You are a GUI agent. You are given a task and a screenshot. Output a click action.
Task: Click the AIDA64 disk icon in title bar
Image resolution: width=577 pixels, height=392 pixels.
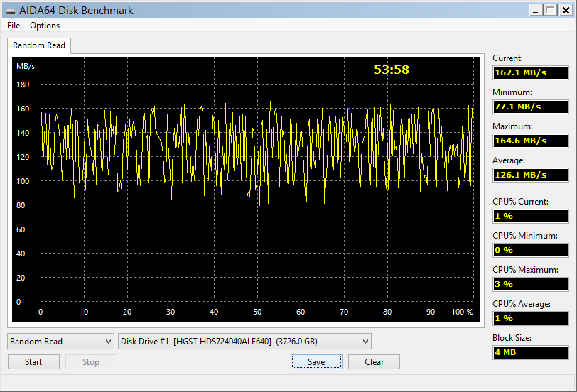coord(11,11)
